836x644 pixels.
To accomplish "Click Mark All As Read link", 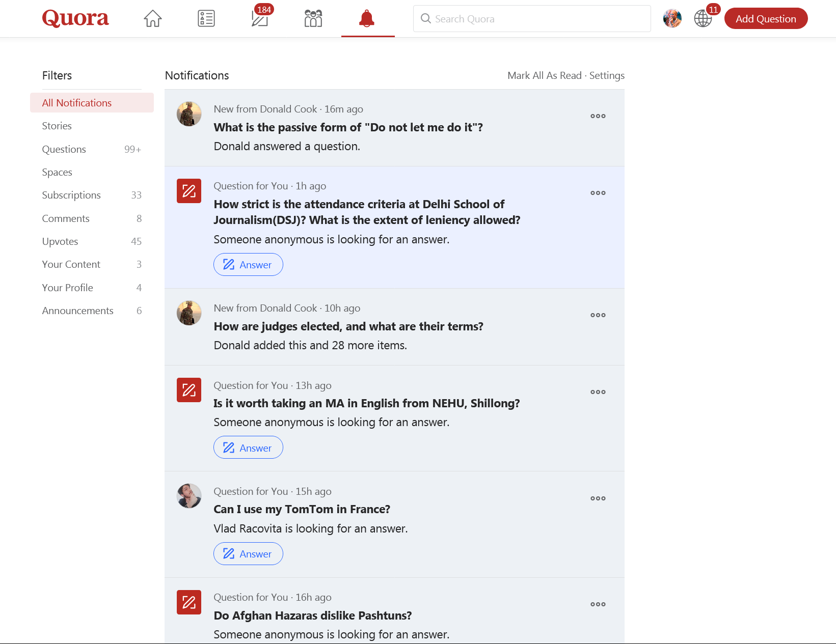I will click(x=544, y=75).
